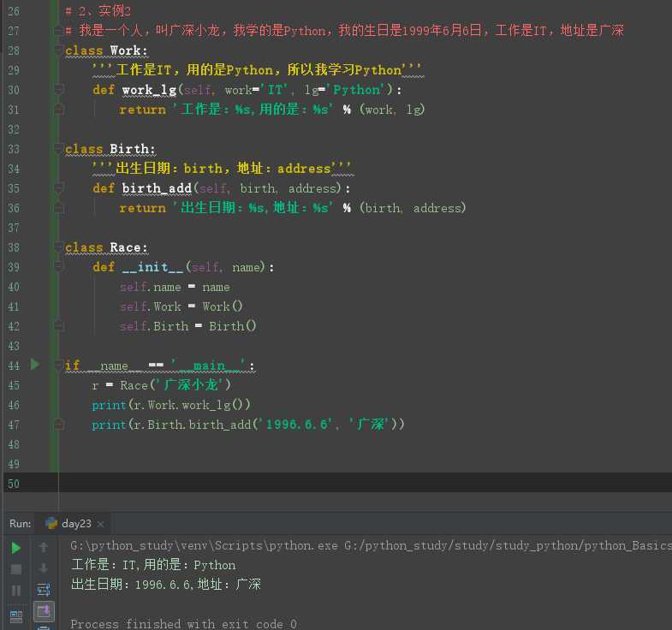Click return string '工作是: %s, 用的是: %s'
672x630 pixels.
point(253,110)
